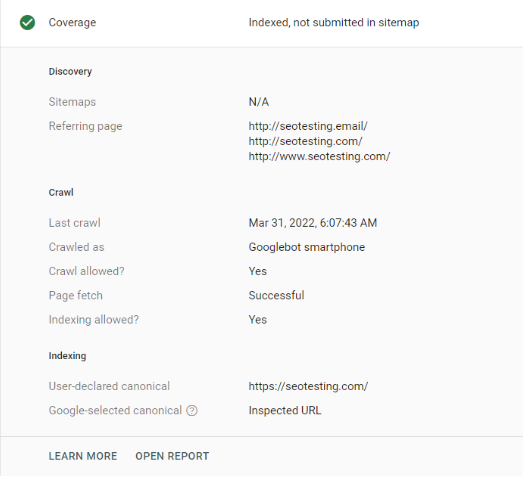This screenshot has height=478, width=523.
Task: Collapse the Coverage section header
Action: (x=262, y=23)
